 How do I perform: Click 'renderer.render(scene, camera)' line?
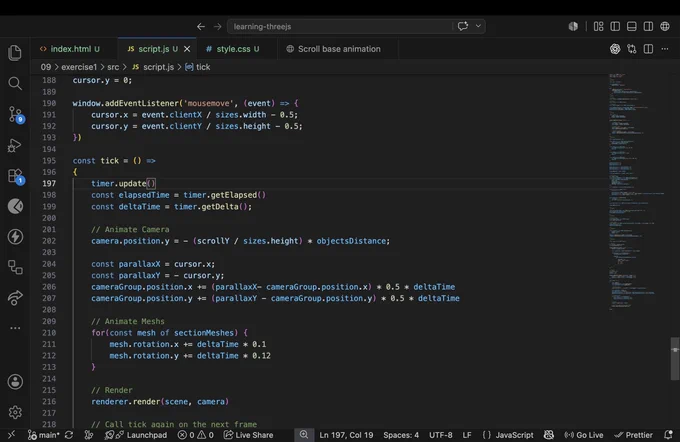(x=160, y=402)
